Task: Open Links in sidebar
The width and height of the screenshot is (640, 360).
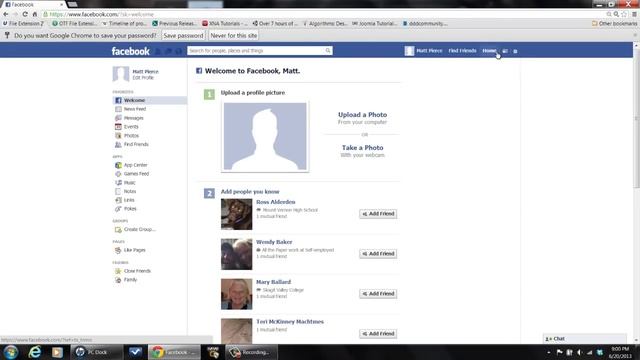Action: [129, 200]
